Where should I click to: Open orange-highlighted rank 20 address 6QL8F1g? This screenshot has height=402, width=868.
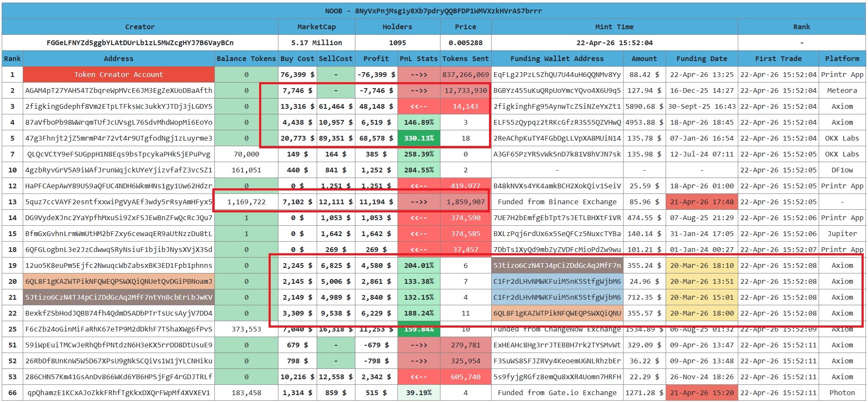point(119,281)
